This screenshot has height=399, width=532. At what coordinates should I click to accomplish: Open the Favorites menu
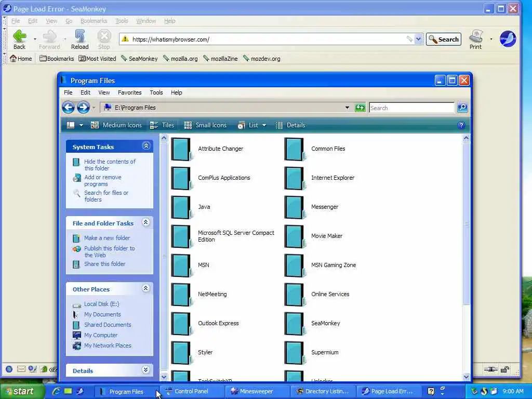(129, 92)
